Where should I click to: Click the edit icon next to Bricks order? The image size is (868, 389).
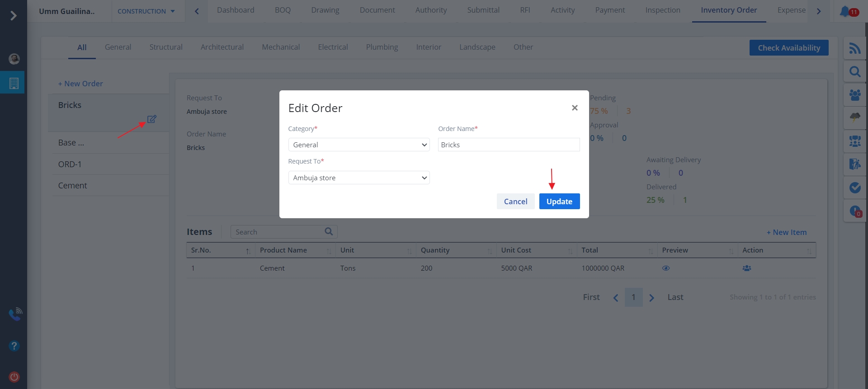(x=152, y=119)
